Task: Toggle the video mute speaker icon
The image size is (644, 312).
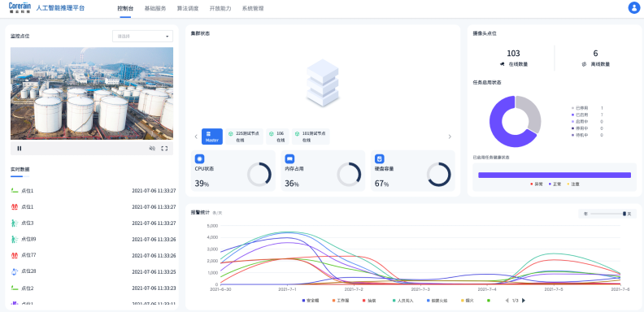Action: pos(152,149)
